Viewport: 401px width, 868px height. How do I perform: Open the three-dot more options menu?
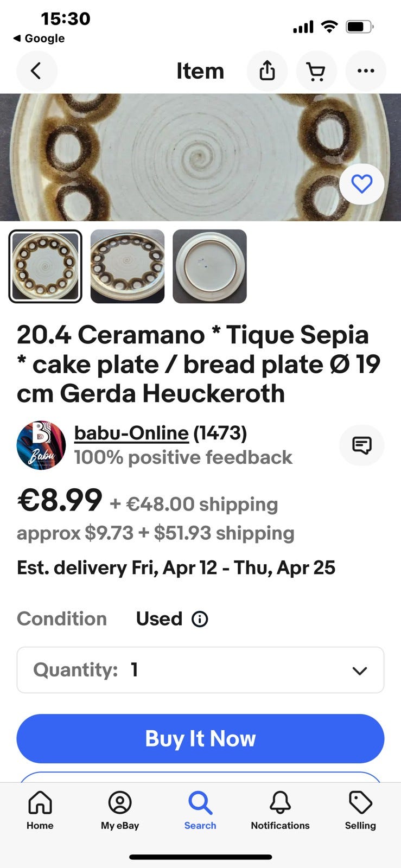tap(366, 71)
